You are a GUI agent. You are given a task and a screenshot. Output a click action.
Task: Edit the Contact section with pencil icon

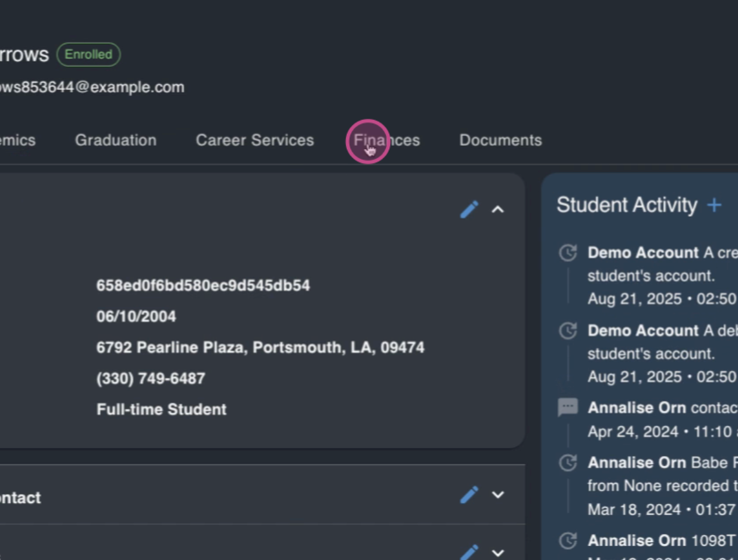pos(469,495)
